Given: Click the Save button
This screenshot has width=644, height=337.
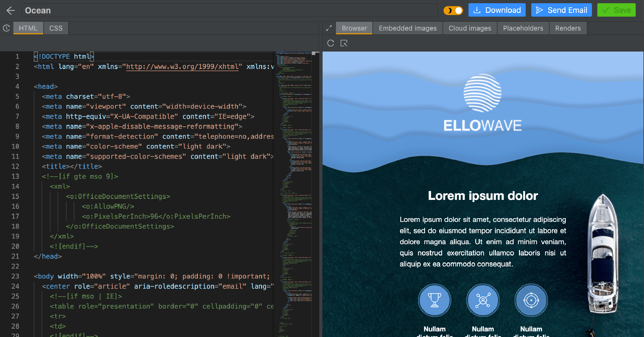Looking at the screenshot, I should [x=618, y=9].
